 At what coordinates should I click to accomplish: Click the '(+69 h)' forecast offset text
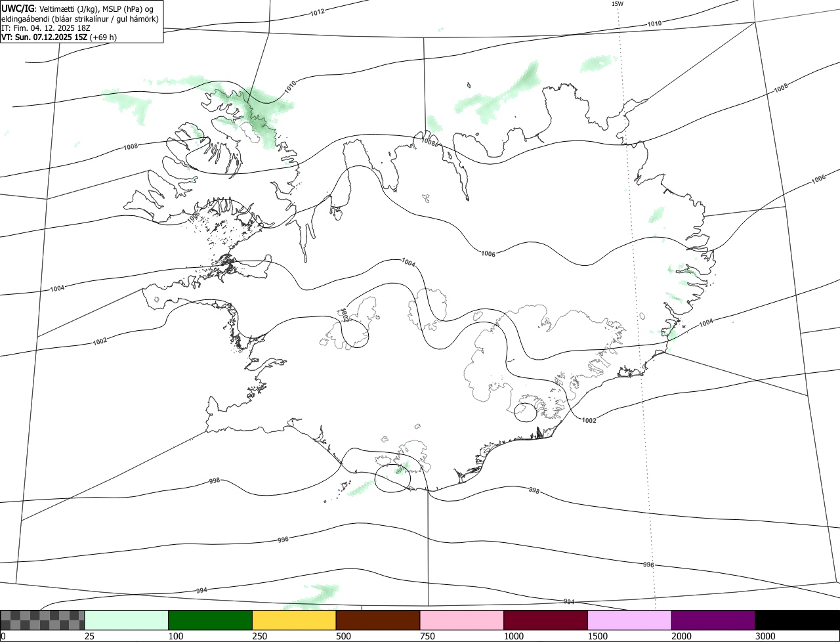104,37
